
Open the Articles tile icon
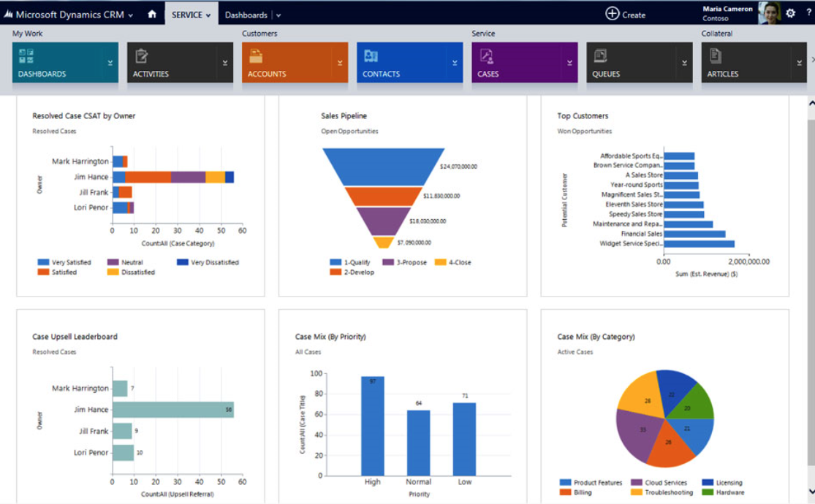pos(715,56)
